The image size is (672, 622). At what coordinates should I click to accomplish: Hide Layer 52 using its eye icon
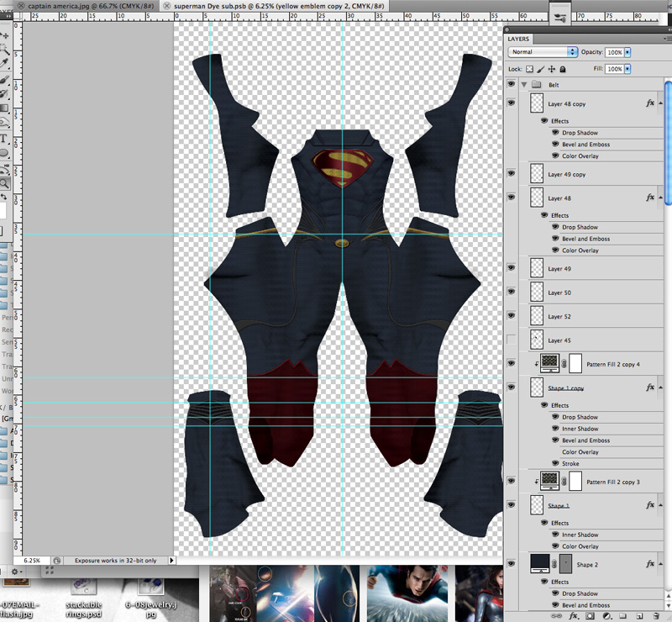pos(511,316)
